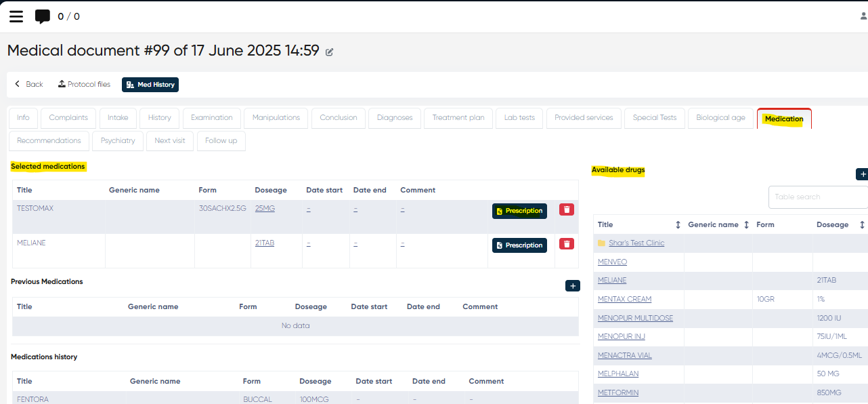The height and width of the screenshot is (404, 868).
Task: Open the chat messages icon
Action: point(43,16)
